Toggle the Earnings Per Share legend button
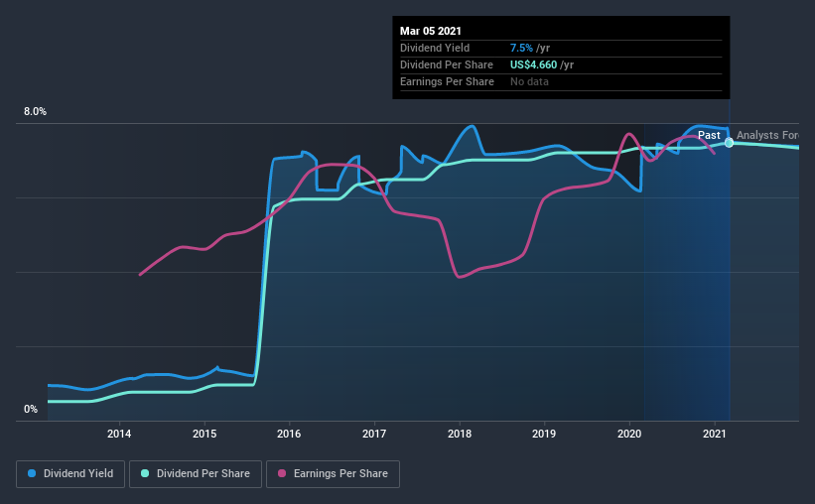Image resolution: width=815 pixels, height=504 pixels. coord(334,474)
